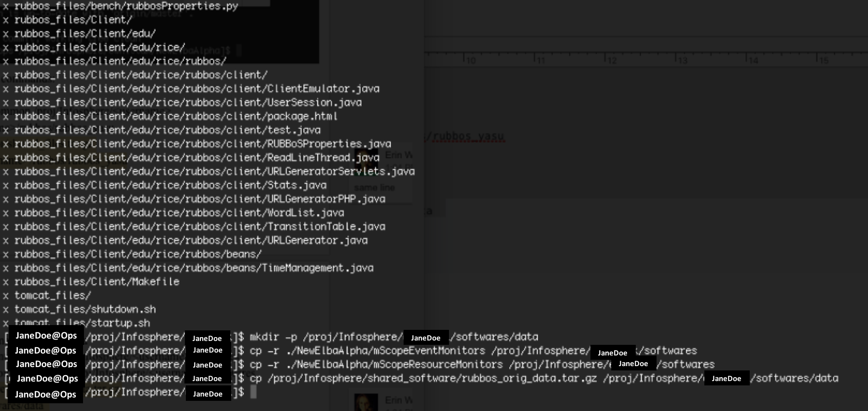Viewport: 868px width, 411px height.
Task: Select the TimeManagement.java file line
Action: (188, 268)
